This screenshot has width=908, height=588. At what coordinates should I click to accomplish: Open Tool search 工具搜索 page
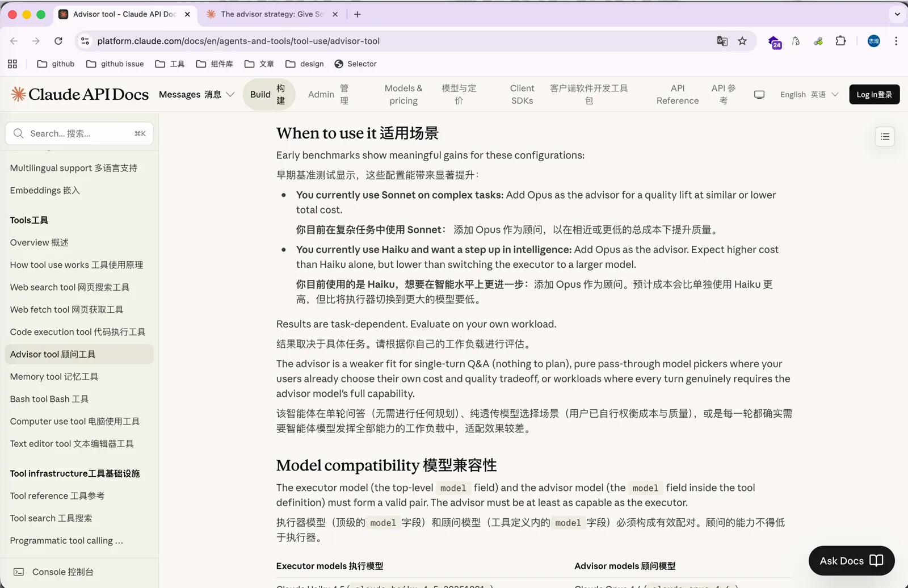coord(51,518)
